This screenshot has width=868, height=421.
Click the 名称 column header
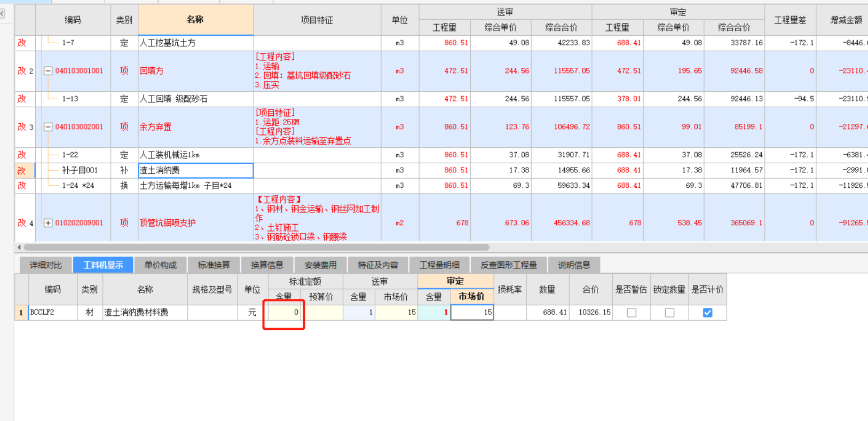[x=195, y=20]
